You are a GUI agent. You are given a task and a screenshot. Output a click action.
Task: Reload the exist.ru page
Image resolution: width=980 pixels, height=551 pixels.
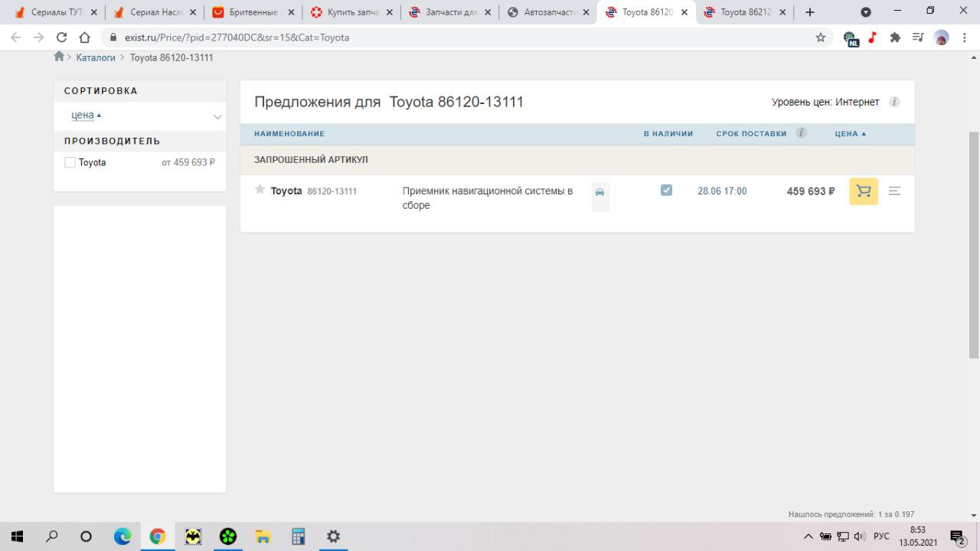[x=62, y=37]
